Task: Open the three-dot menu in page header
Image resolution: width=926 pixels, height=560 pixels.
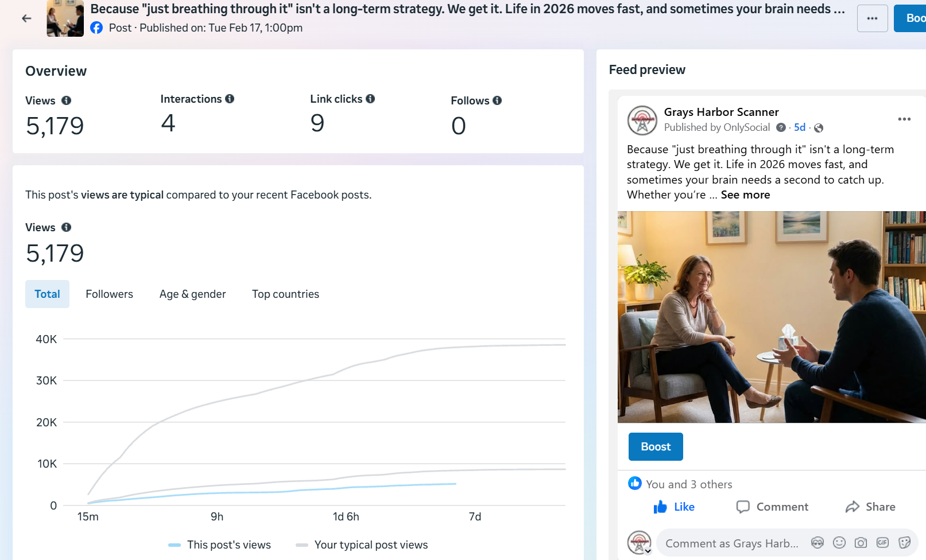Action: coord(872,18)
